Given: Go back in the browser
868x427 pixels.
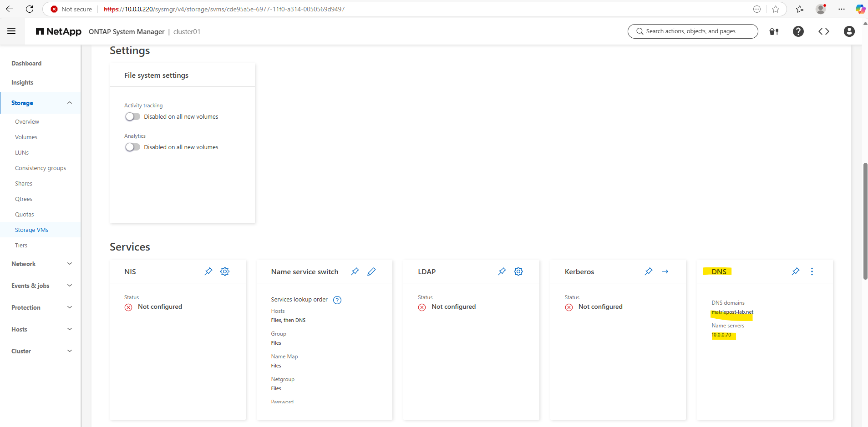Looking at the screenshot, I should (10, 9).
